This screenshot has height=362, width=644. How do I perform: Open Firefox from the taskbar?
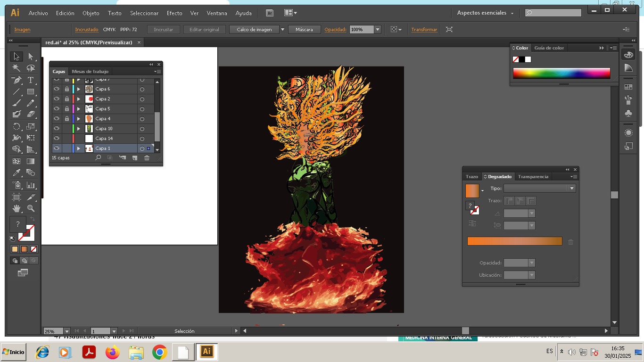pos(113,352)
